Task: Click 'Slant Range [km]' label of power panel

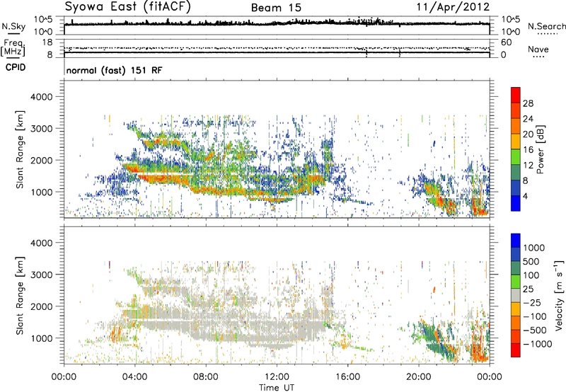Action: click(20, 149)
